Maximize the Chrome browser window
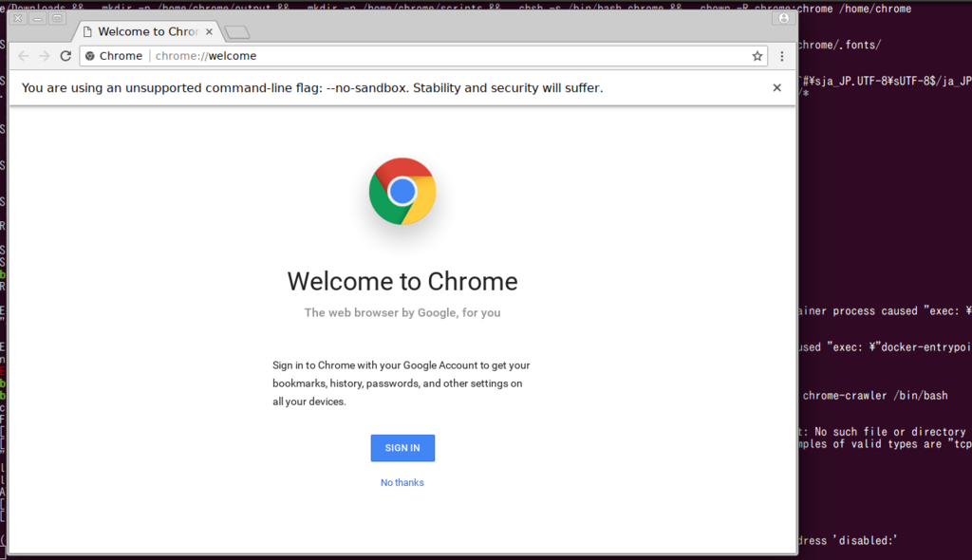 58,18
